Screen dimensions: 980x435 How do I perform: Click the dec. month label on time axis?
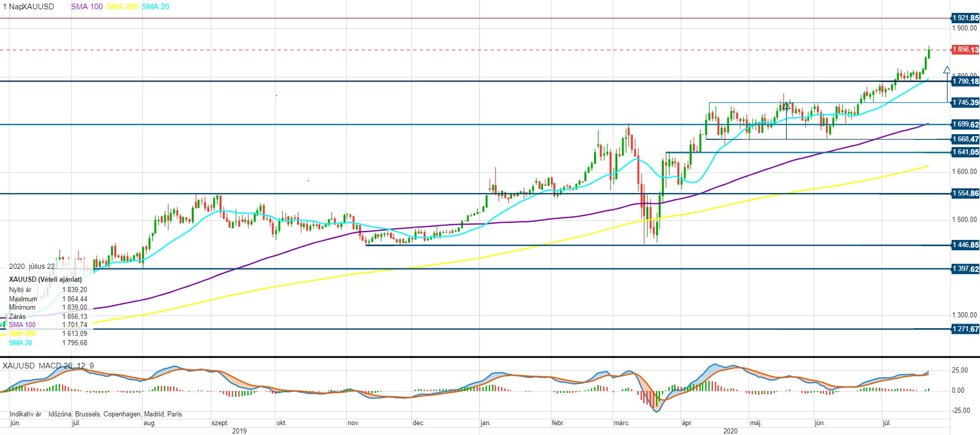(418, 423)
